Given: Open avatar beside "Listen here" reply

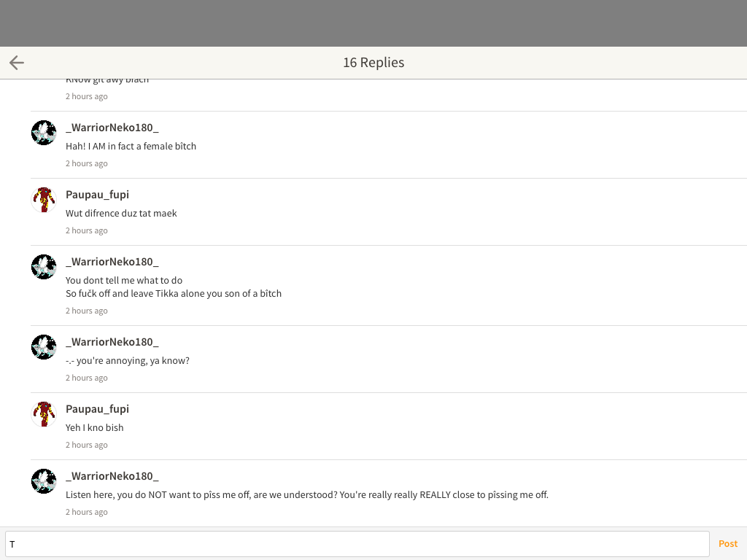Looking at the screenshot, I should tap(44, 481).
